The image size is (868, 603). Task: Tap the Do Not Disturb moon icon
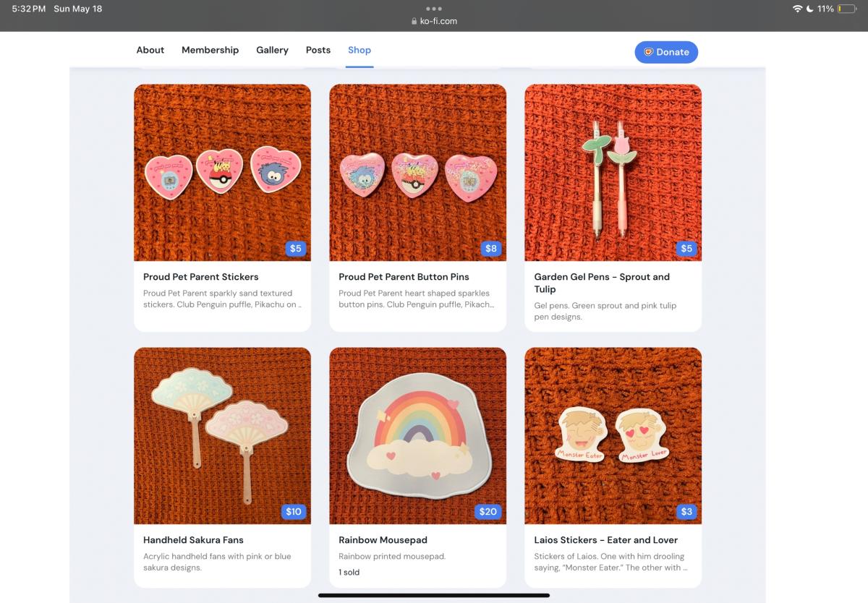point(810,9)
